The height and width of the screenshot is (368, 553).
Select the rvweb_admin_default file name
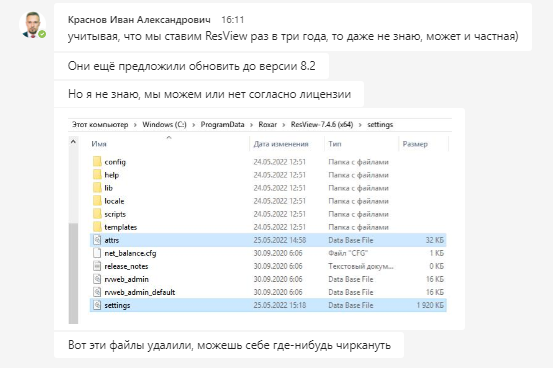pyautogui.click(x=140, y=292)
